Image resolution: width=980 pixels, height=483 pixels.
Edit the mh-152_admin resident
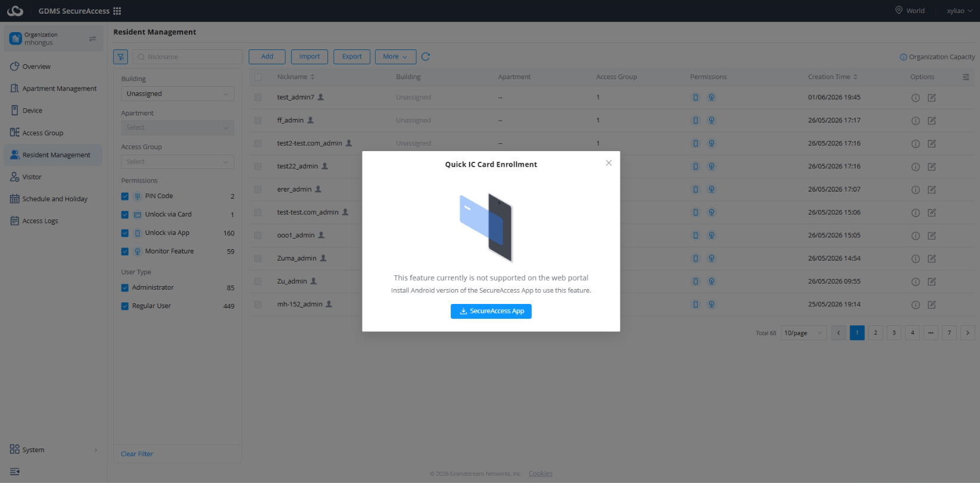click(x=932, y=305)
